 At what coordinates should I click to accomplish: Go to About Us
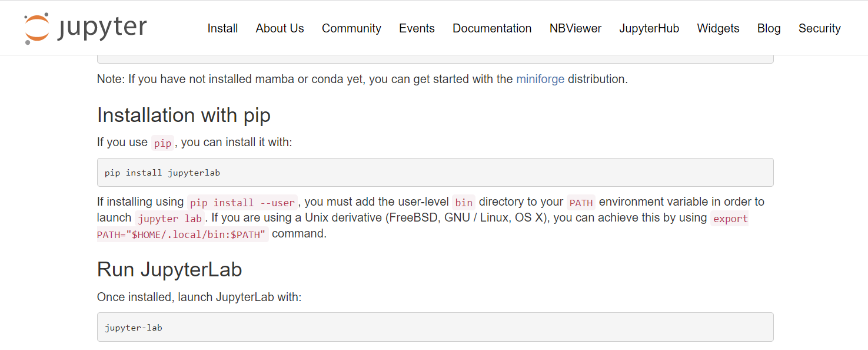[280, 28]
